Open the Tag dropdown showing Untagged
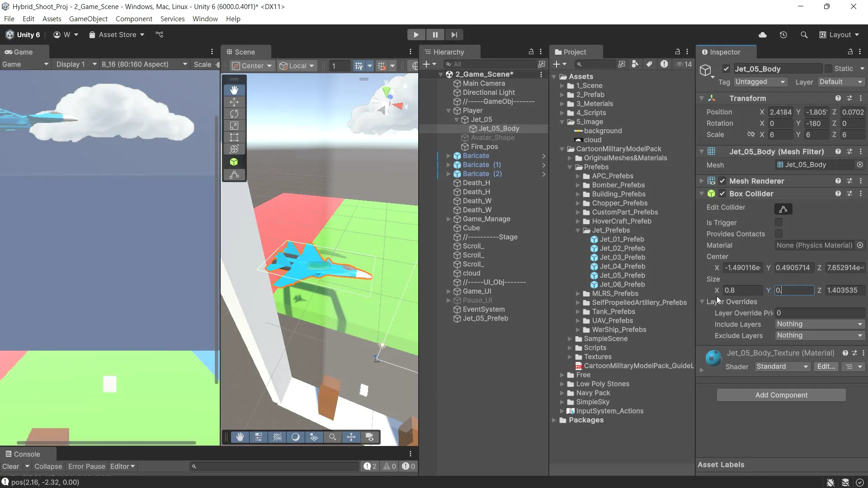The width and height of the screenshot is (868, 488). click(x=760, y=82)
